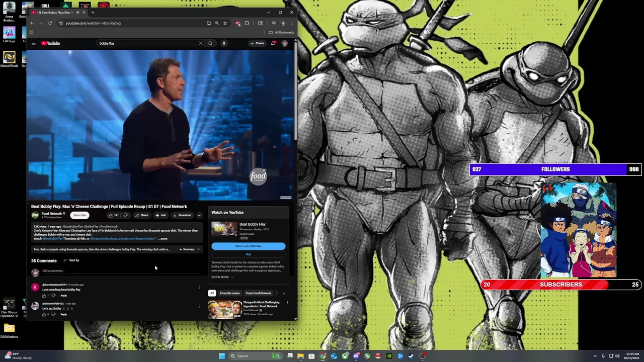Dislike the video
Image resolution: width=644 pixels, height=362 pixels.
[x=125, y=215]
